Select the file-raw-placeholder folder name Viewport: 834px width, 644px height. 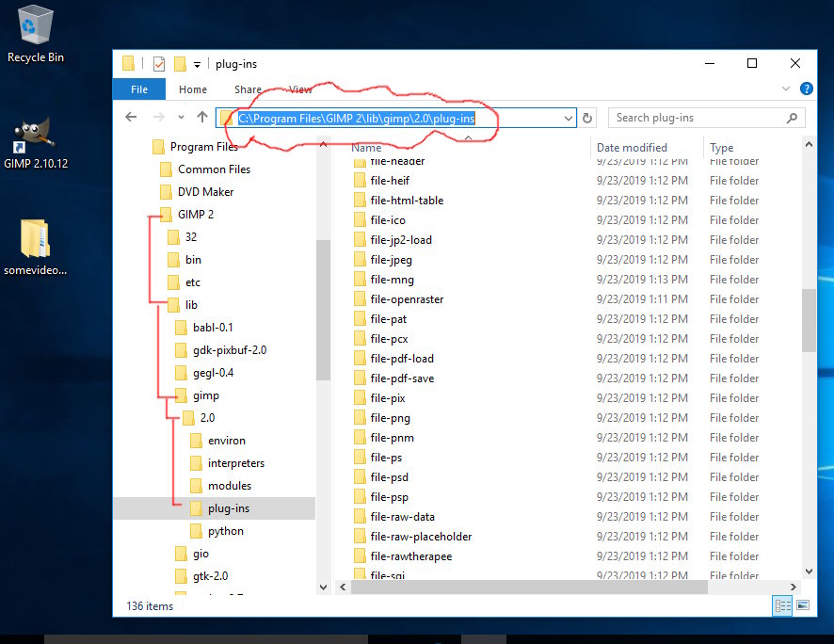pos(421,537)
